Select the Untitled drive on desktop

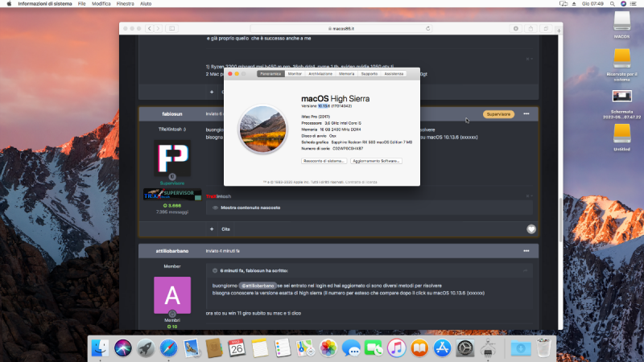coord(621,134)
